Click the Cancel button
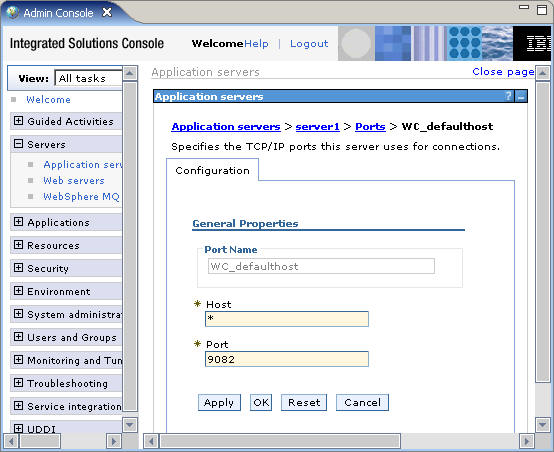Viewport: 554px width, 452px height. click(x=363, y=403)
